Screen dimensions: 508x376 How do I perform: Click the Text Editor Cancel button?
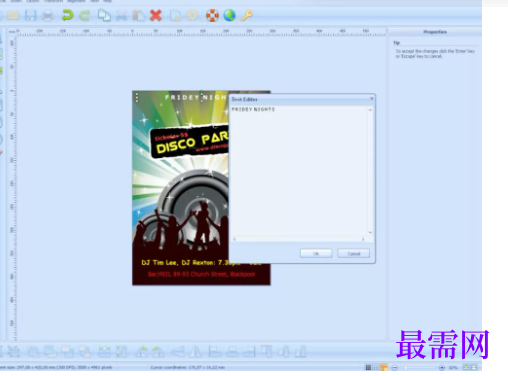pos(353,254)
